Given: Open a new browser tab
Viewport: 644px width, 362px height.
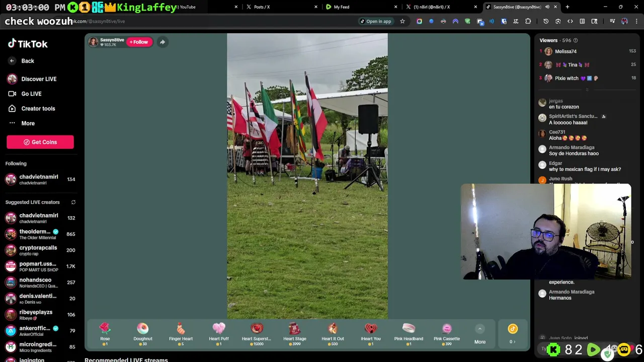Looking at the screenshot, I should pyautogui.click(x=568, y=7).
